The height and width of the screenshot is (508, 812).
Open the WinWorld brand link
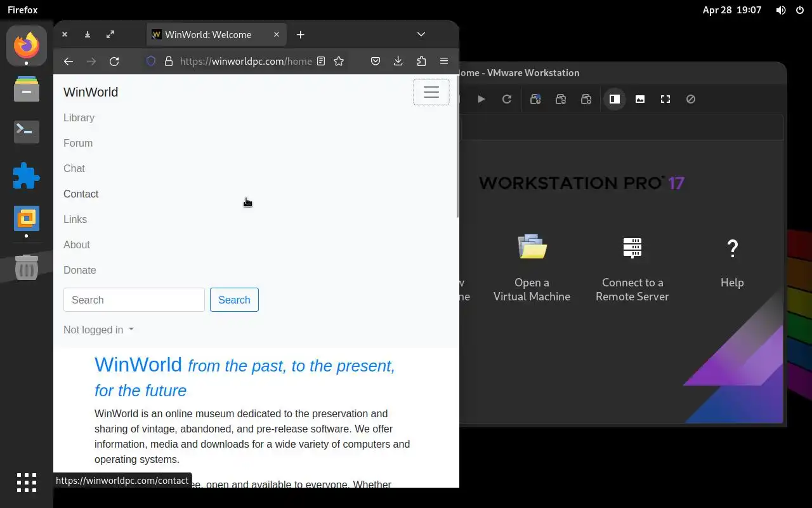(x=91, y=92)
